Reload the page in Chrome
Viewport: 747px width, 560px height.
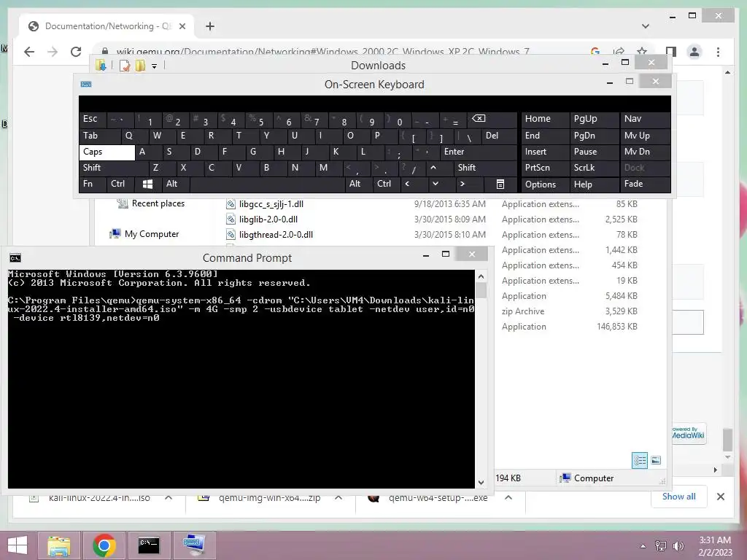tap(76, 52)
